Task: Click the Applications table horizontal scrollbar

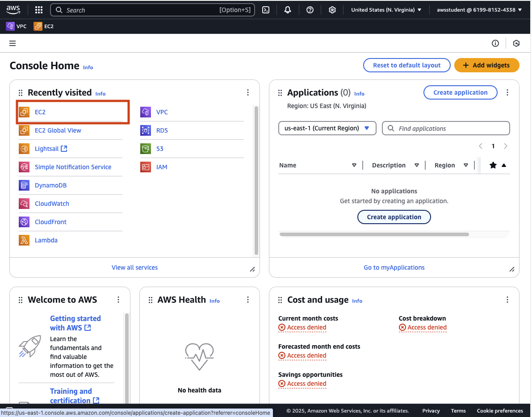Action: click(374, 234)
